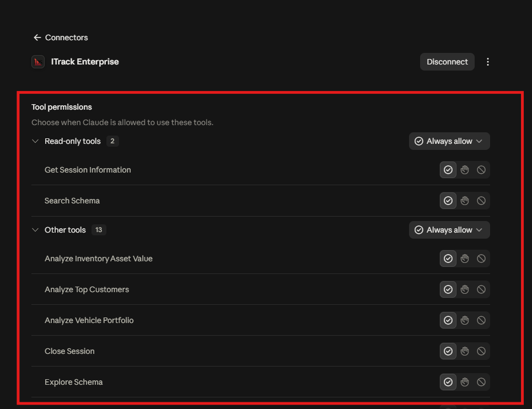Screen dimensions: 532x409
Task: Set Get Session Information to needs approval
Action: click(x=465, y=170)
